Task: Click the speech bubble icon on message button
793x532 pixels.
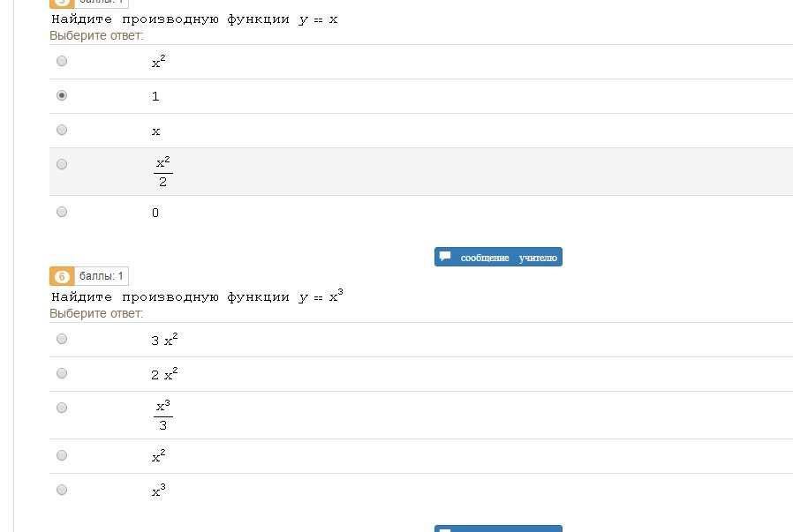Action: pos(445,256)
